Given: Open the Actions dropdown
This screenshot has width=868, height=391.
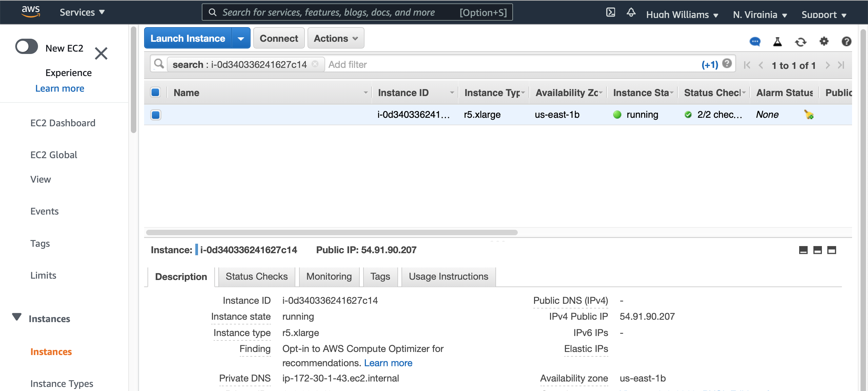Looking at the screenshot, I should pos(336,38).
